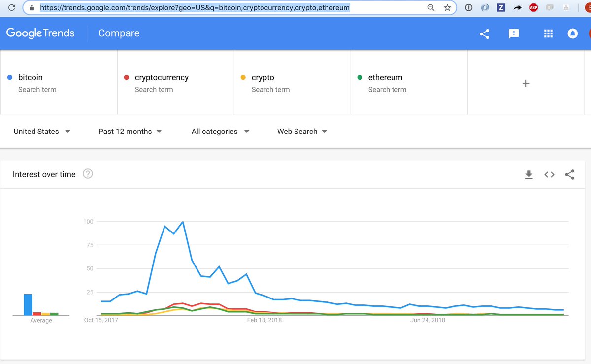Open the Web Search type dropdown
Screen dimensions: 591x364
302,132
